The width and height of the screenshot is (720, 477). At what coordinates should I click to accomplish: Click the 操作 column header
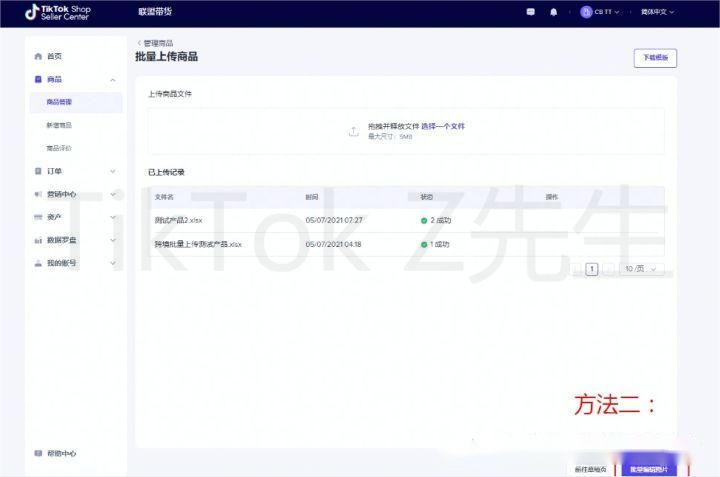click(x=551, y=197)
